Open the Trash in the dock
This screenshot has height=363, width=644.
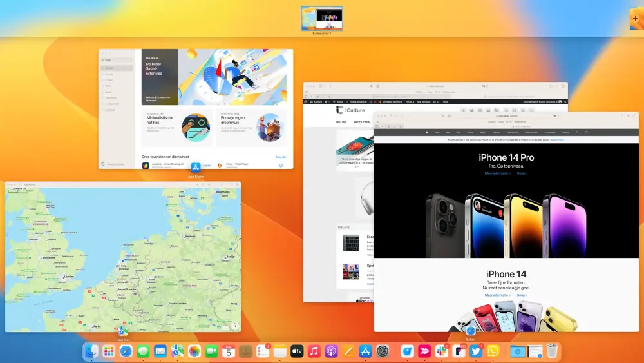pos(552,351)
